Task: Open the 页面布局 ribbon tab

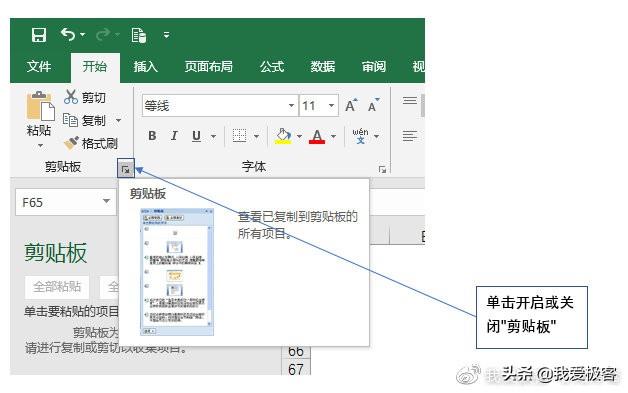Action: (209, 67)
